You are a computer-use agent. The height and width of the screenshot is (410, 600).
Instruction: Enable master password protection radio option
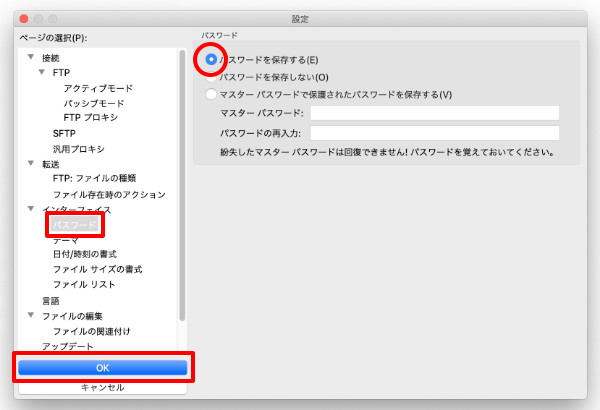[x=211, y=94]
